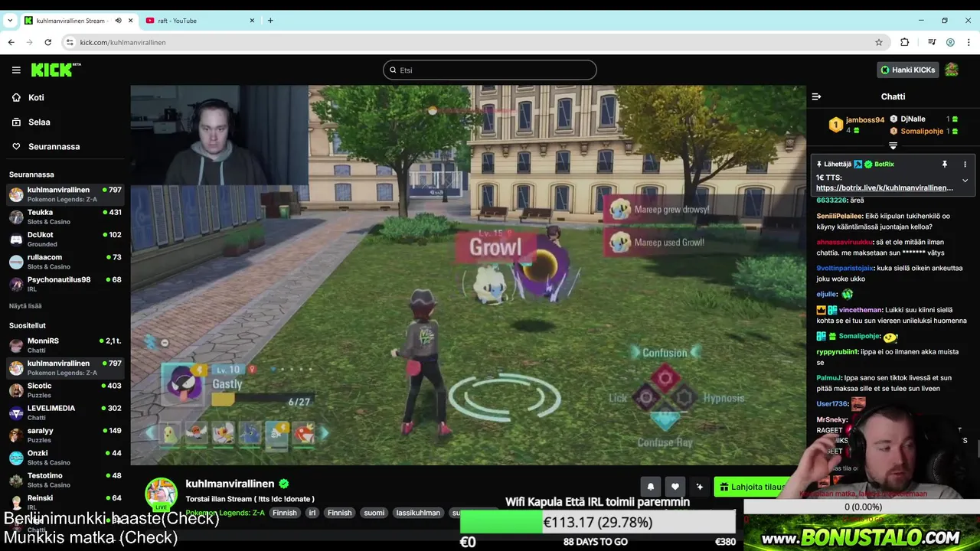The image size is (980, 551).
Task: Click BotRix sender name in the pinned message
Action: [884, 165]
